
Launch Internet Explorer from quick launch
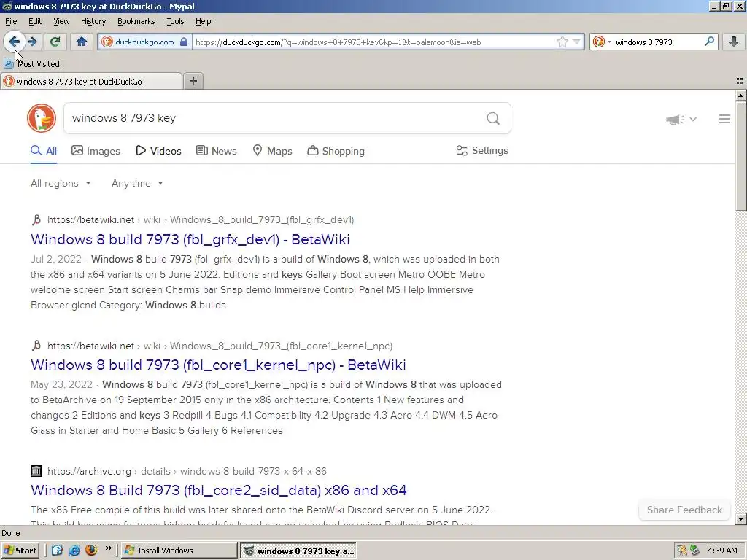[x=74, y=551]
